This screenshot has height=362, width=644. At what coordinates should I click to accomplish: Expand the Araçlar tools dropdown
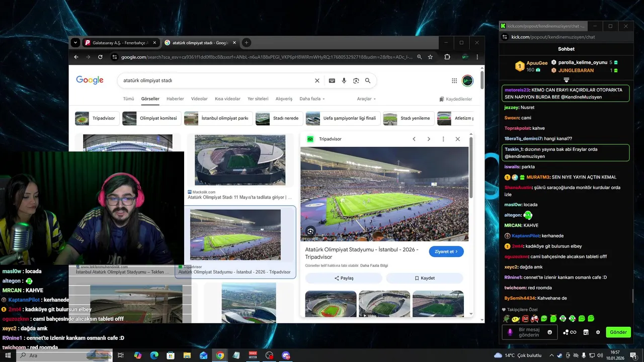[x=366, y=99]
